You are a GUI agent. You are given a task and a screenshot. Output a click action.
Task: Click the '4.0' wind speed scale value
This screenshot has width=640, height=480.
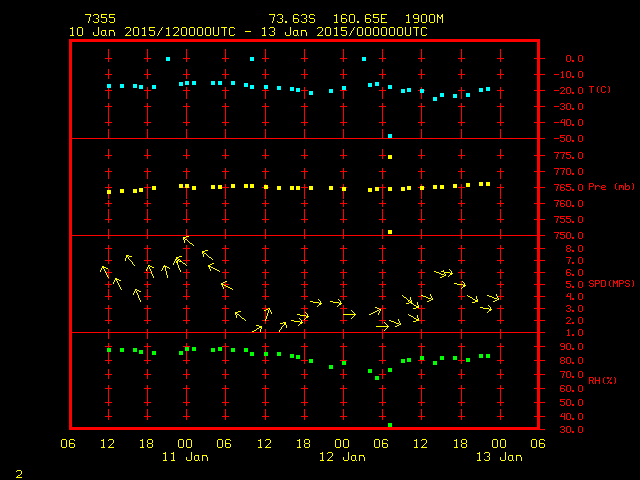point(574,297)
